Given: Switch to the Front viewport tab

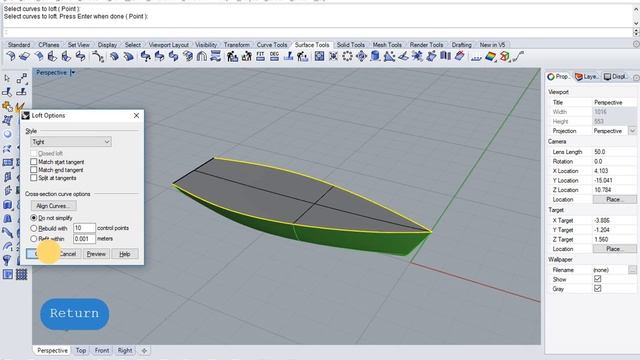Looking at the screenshot, I should [102, 350].
